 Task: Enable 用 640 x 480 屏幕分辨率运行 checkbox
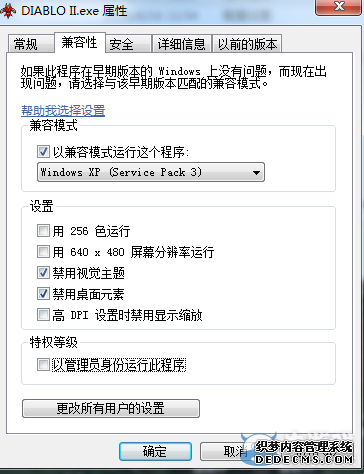pyautogui.click(x=43, y=252)
